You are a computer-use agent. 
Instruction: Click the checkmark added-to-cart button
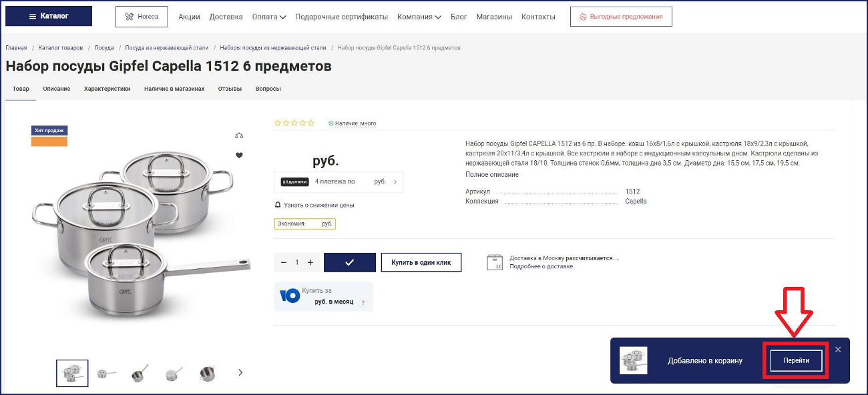click(x=349, y=262)
